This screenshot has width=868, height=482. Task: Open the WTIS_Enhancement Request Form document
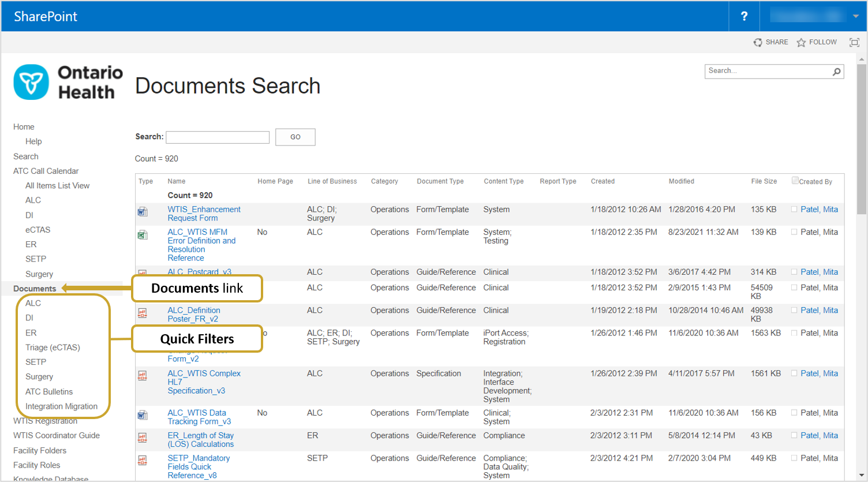point(204,214)
